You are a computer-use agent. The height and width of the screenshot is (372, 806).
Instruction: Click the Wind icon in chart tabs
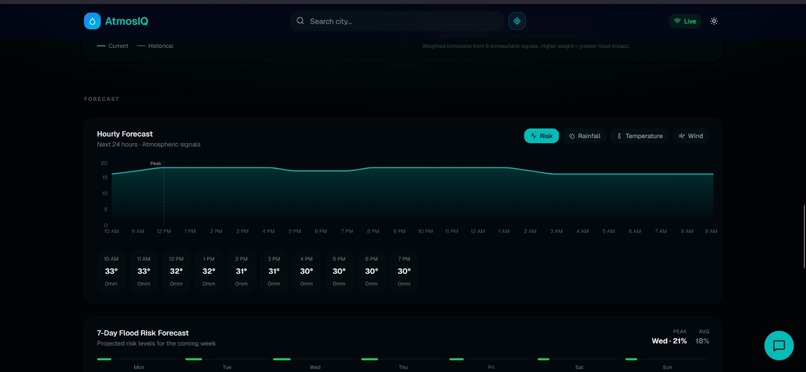tap(682, 136)
